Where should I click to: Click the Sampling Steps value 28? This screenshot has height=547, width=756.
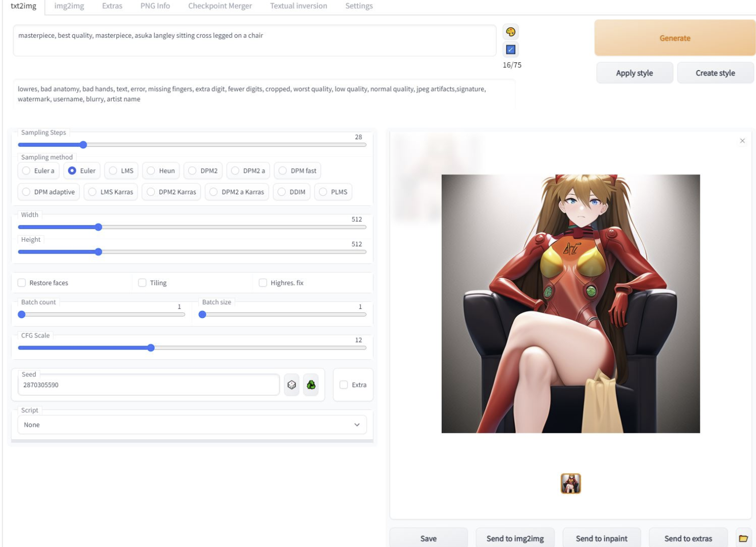pos(358,137)
